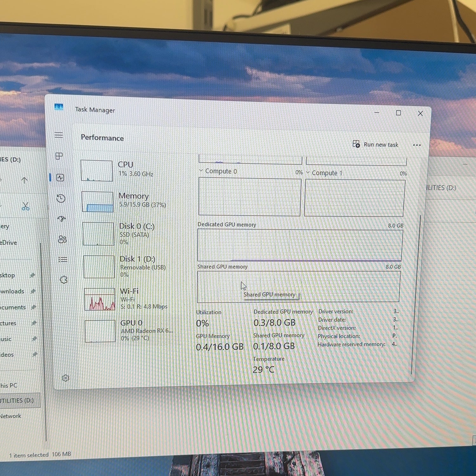Click the GPU Memory value 0.4/16.0 GB

point(220,347)
